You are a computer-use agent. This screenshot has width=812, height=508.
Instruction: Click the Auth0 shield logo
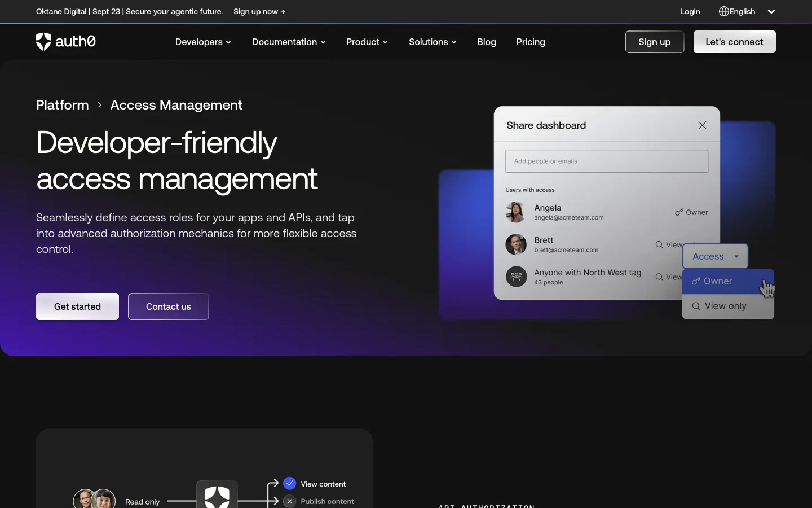click(x=43, y=42)
